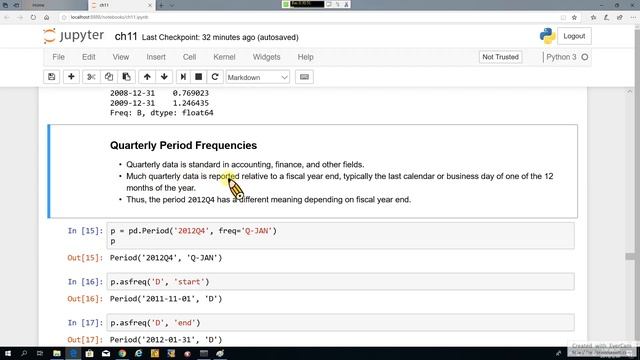The image size is (640, 360).
Task: Click the Not Trusted button
Action: 500,57
